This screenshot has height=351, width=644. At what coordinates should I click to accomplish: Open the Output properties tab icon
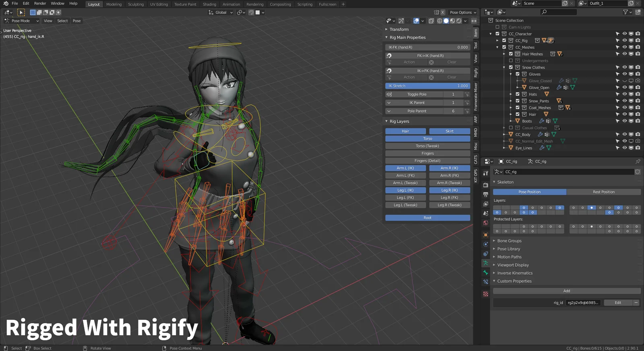pos(485,195)
